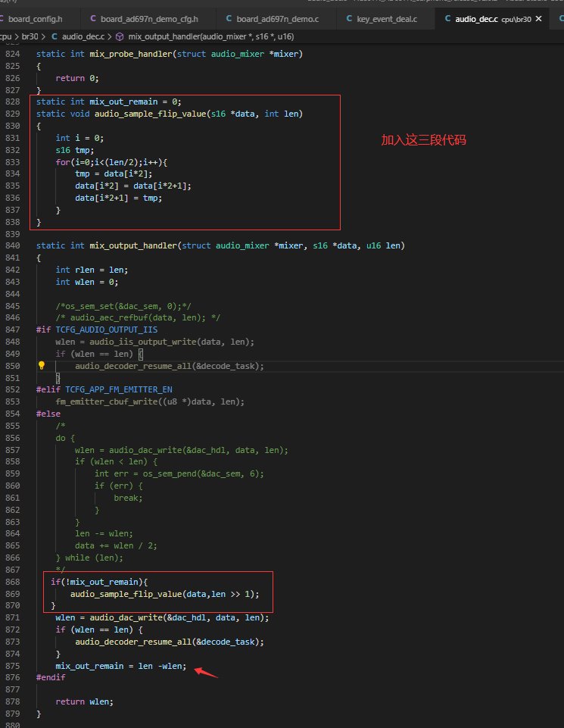Open the br30 breadcrumb folder

click(x=30, y=36)
